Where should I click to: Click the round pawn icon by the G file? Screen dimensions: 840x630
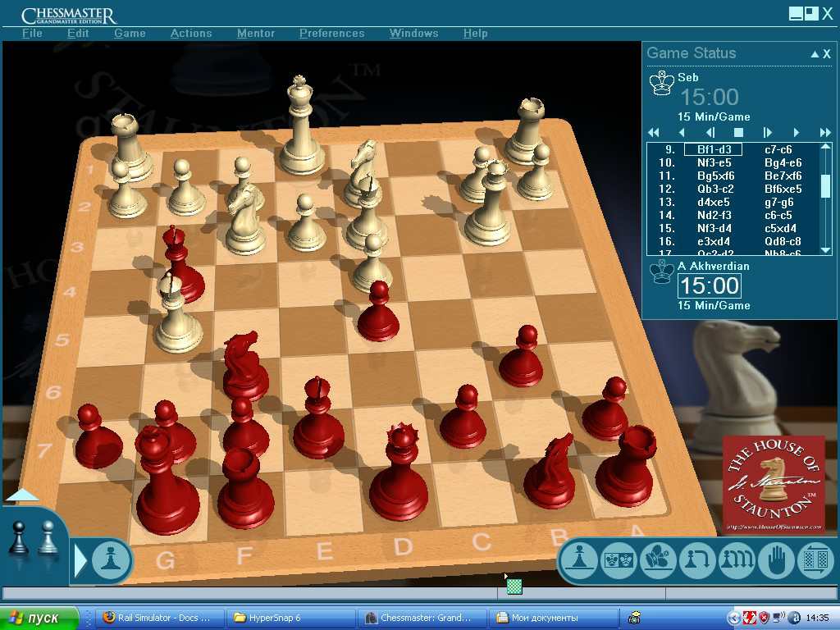[111, 560]
